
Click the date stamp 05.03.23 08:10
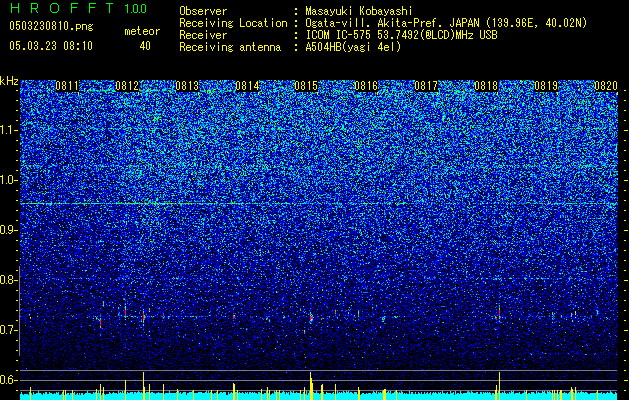[51, 46]
